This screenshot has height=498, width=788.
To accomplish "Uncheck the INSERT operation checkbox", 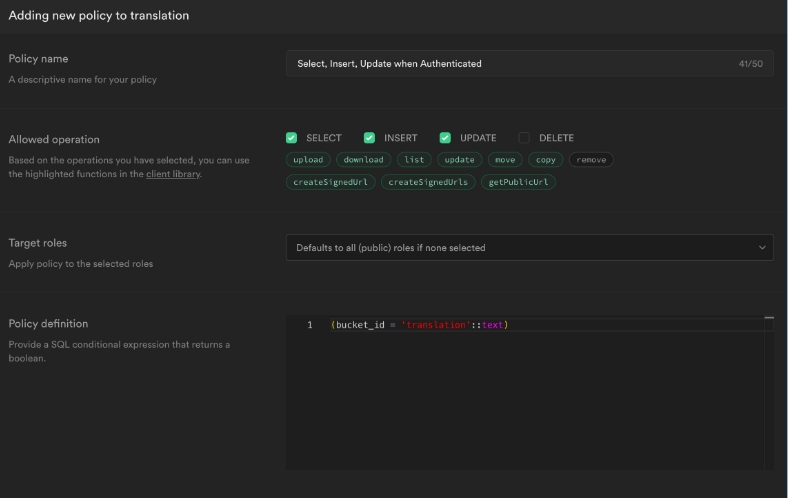I will click(x=369, y=138).
